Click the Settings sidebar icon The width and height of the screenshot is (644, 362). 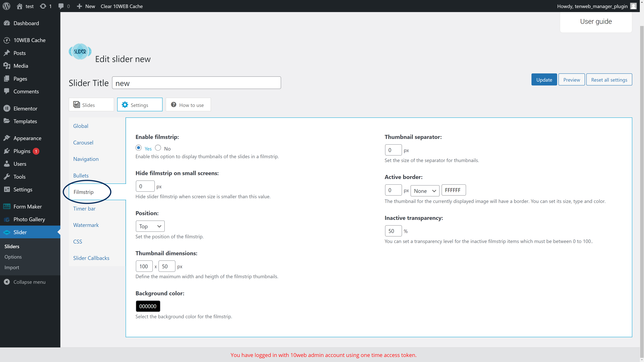[7, 189]
